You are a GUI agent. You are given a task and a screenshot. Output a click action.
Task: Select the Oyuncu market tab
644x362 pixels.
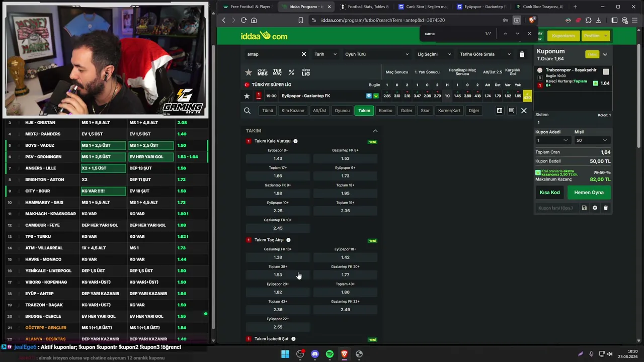tap(342, 111)
